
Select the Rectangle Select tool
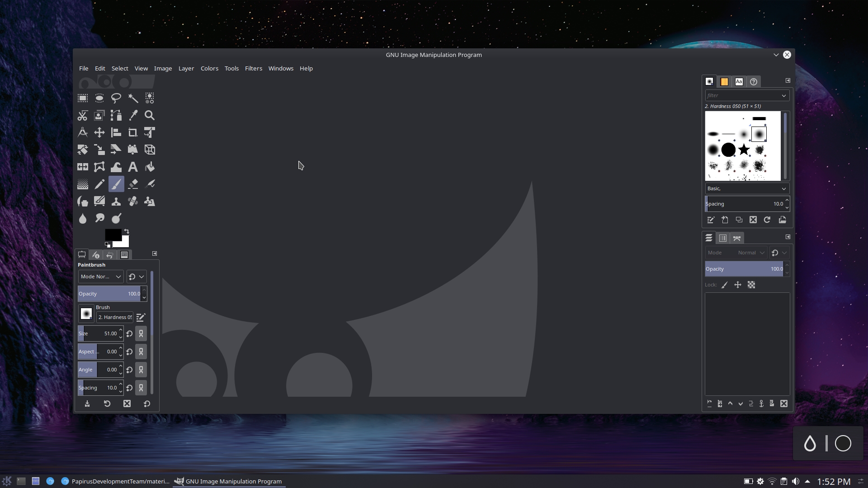(x=83, y=98)
